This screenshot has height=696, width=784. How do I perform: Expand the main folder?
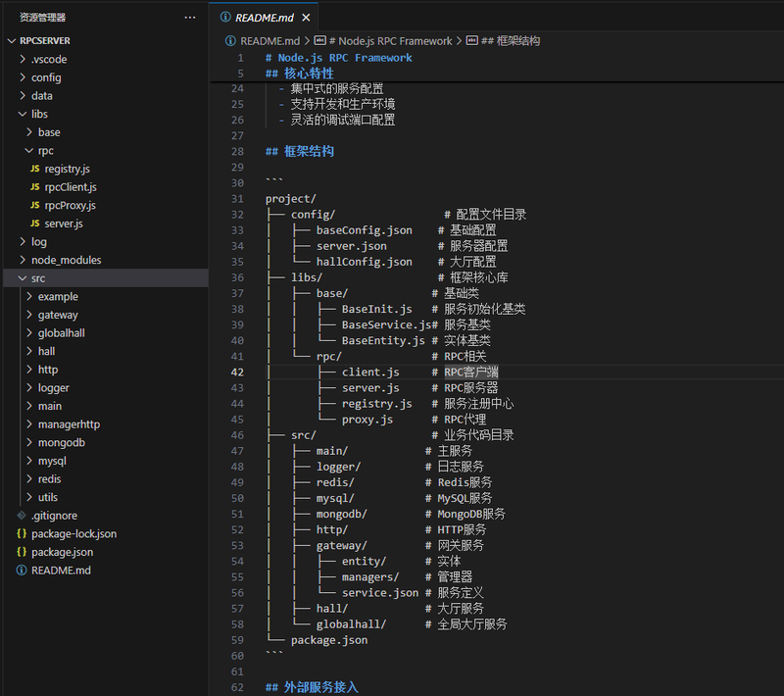29,406
